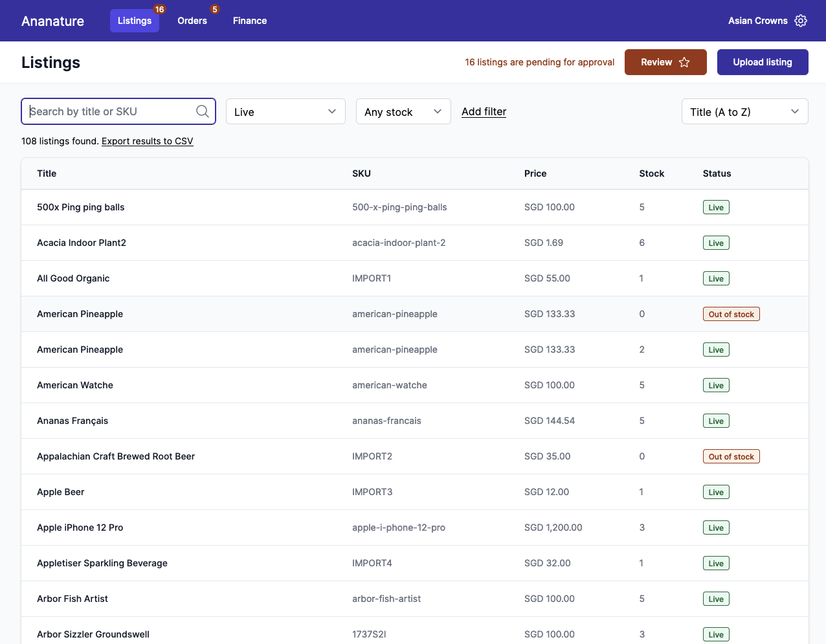This screenshot has width=826, height=644.
Task: Open the Title (A to Z) sort dropdown
Action: tap(744, 112)
